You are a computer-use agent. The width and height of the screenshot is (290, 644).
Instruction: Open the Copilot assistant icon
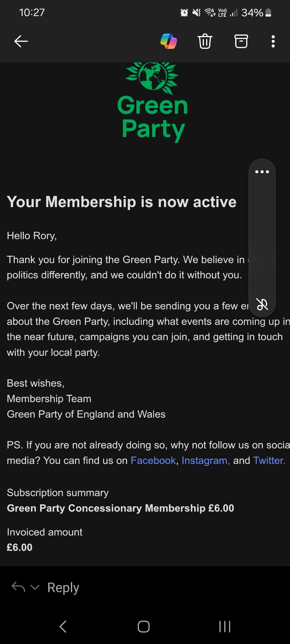click(169, 41)
